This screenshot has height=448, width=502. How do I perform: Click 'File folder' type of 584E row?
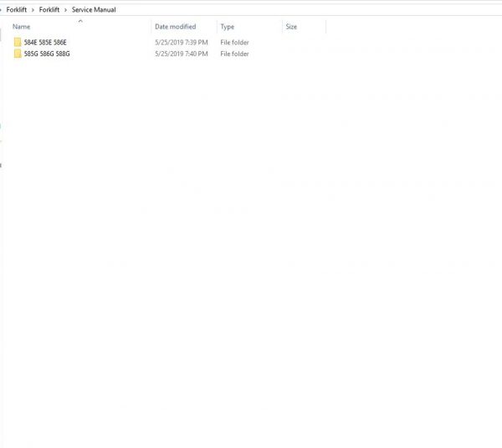click(234, 43)
